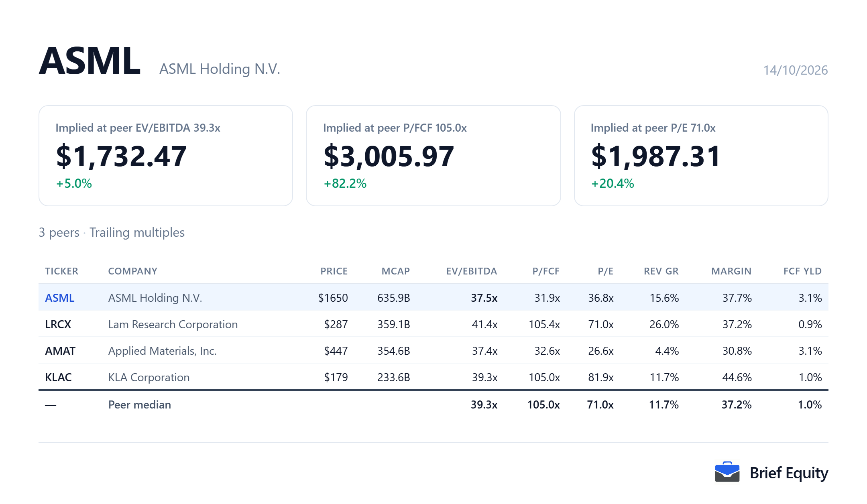867x504 pixels.
Task: Click the MCAP column header
Action: tap(396, 271)
